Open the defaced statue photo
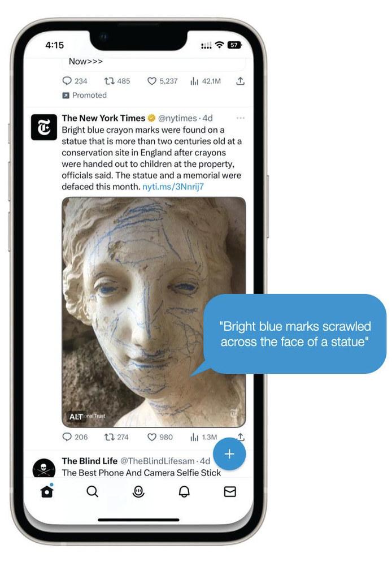This screenshot has width=392, height=562. (x=154, y=312)
